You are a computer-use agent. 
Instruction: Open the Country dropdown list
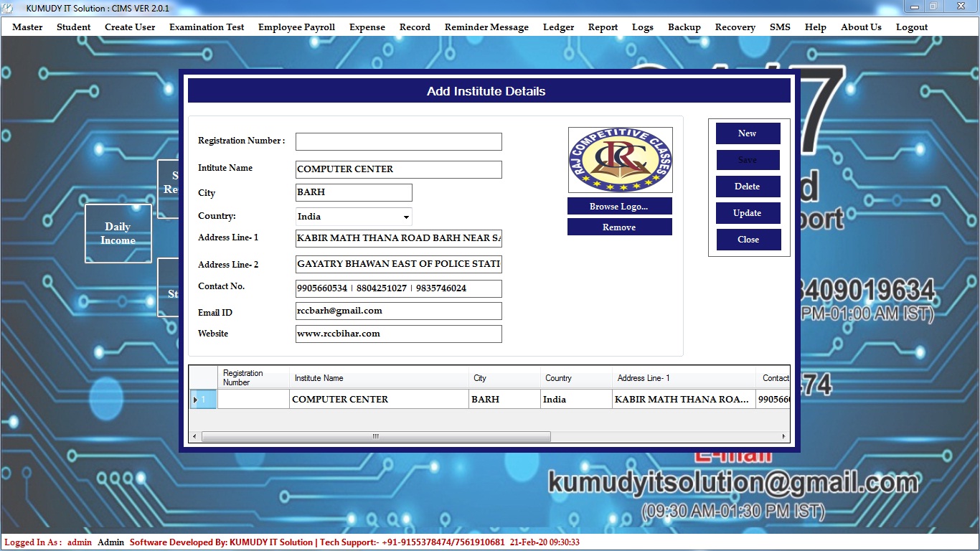click(x=406, y=217)
